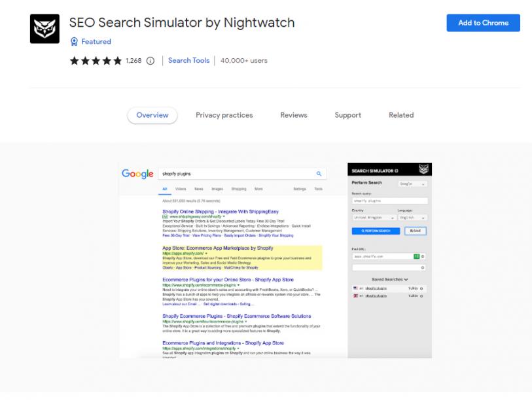
Task: Select the News tab in Google results
Action: click(x=199, y=189)
